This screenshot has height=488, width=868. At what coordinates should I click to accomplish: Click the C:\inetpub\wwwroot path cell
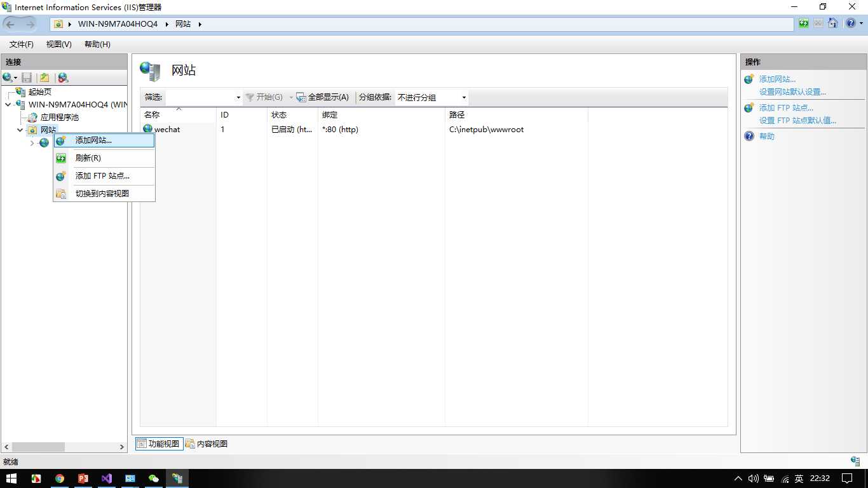pyautogui.click(x=486, y=130)
